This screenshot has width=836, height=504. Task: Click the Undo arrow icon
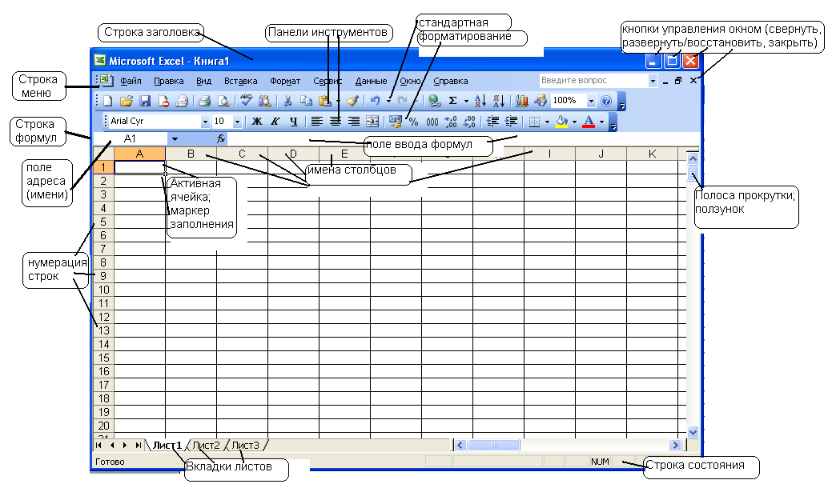pos(376,101)
